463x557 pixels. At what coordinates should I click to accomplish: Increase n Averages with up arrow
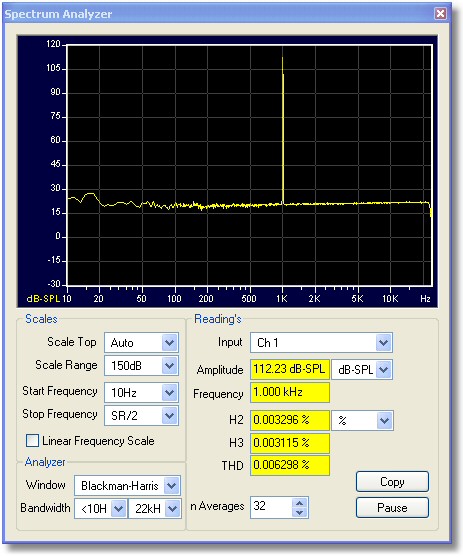coord(300,503)
